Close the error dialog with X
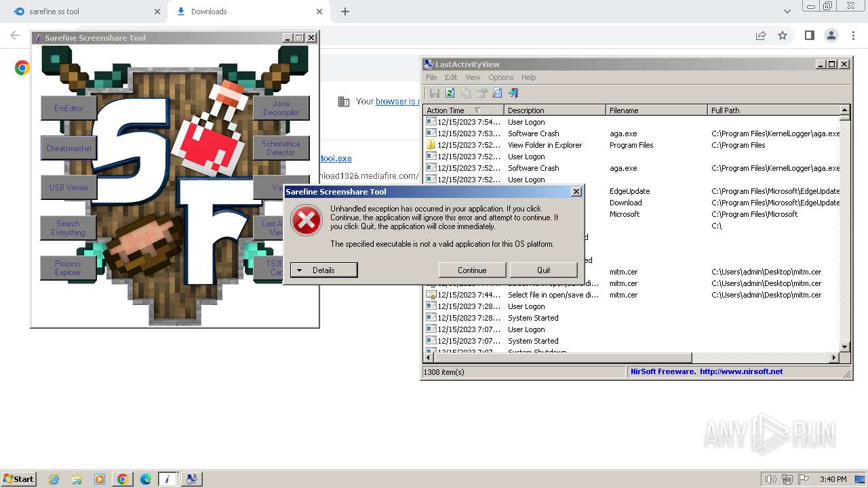 click(576, 192)
